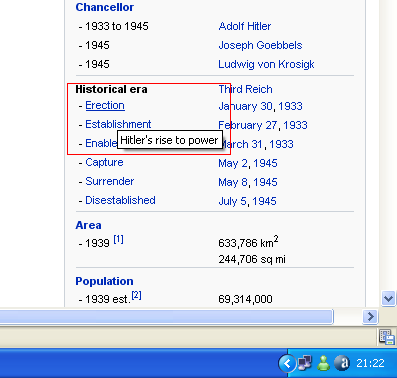Screen dimensions: 397x378
Task: Open the Chancellor heading link
Action: point(105,7)
